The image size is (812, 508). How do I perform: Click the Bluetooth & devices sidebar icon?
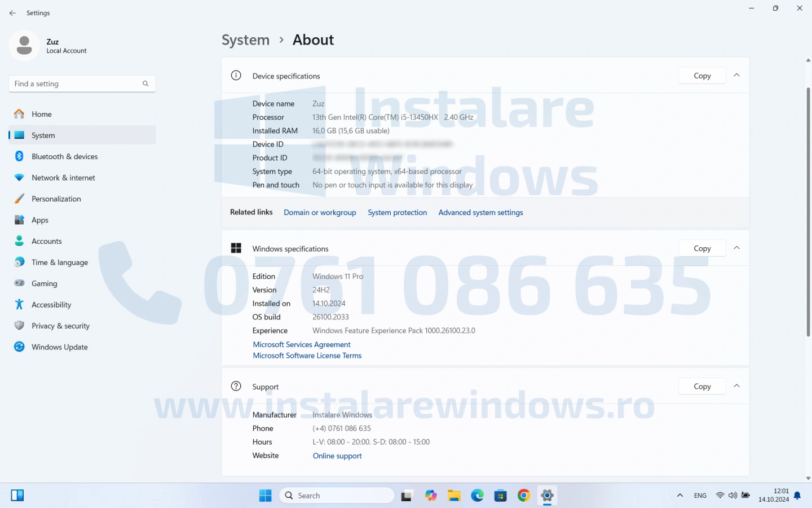pyautogui.click(x=19, y=156)
